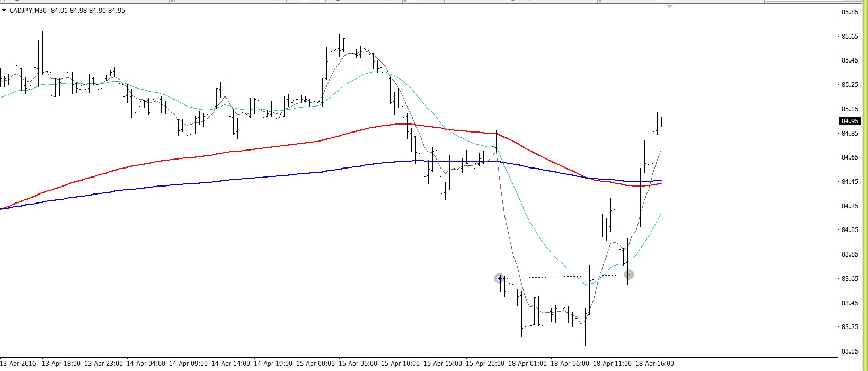Viewport: 868px width, 371px height.
Task: Click the 13 Apr 18:00 time label
Action: (x=61, y=364)
